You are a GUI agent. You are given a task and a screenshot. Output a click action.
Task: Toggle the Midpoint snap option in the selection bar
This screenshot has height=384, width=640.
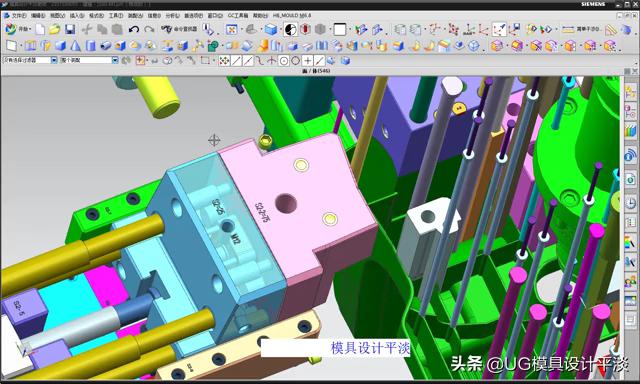coord(248,61)
